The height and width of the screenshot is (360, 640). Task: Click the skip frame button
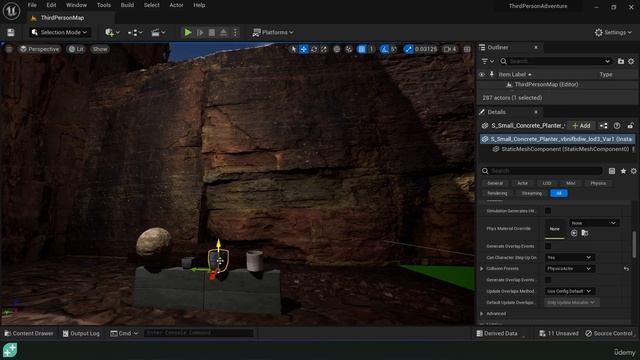[200, 32]
